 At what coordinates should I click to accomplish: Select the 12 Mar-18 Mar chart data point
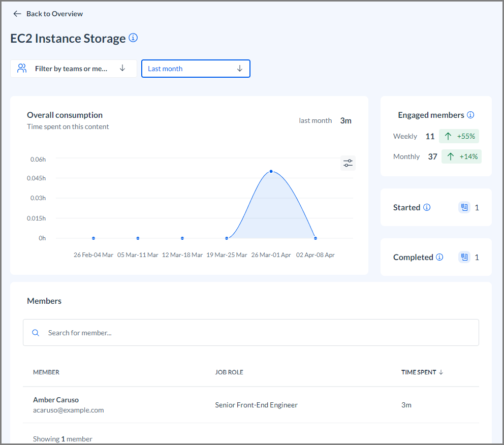pos(182,238)
